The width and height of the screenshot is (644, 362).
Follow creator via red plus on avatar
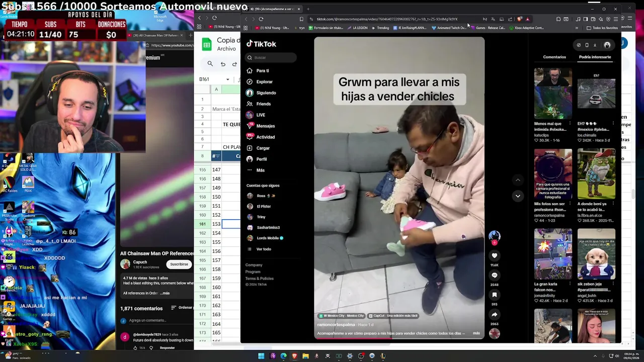pyautogui.click(x=495, y=243)
